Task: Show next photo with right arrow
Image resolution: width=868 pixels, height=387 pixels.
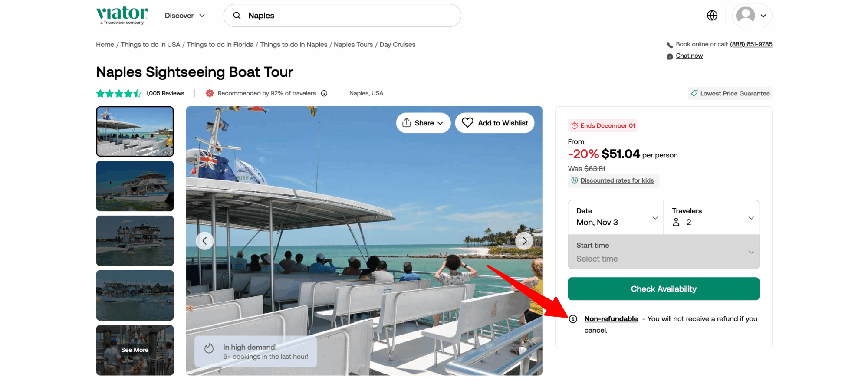Action: (x=524, y=241)
